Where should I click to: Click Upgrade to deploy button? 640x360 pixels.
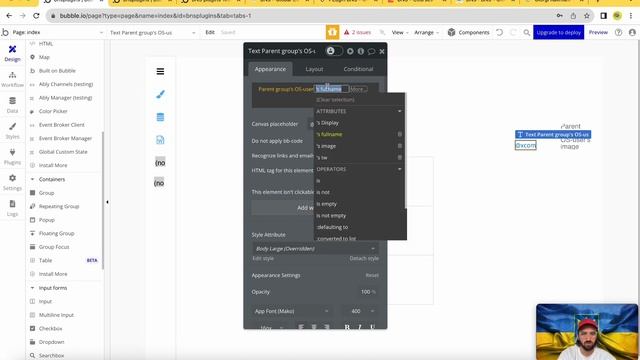point(558,32)
